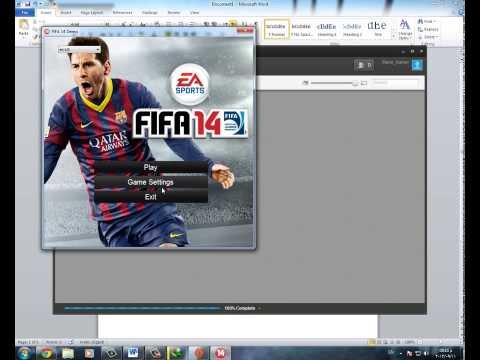Adjust the game tile size slider in Origin
The image size is (480, 360).
pos(334,83)
